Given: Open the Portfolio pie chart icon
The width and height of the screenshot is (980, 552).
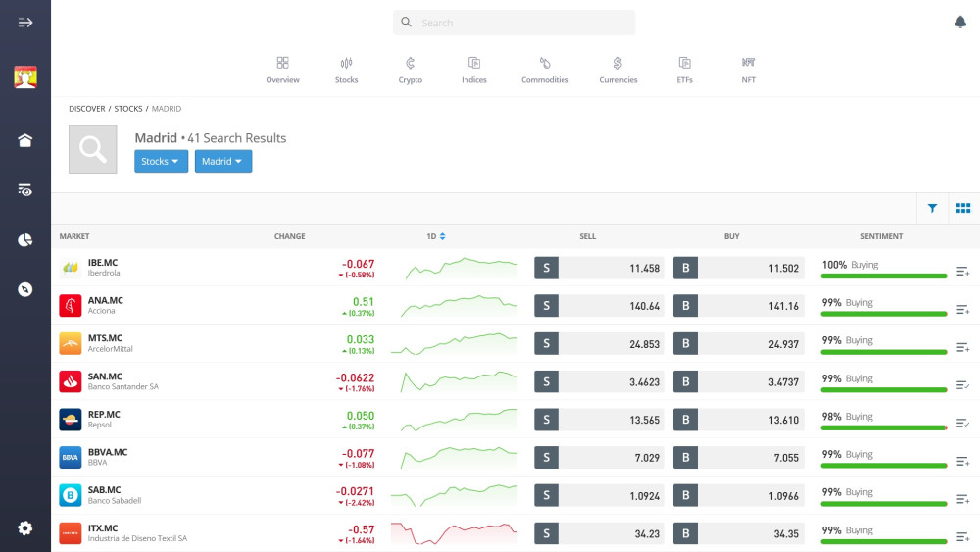Looking at the screenshot, I should tap(25, 240).
